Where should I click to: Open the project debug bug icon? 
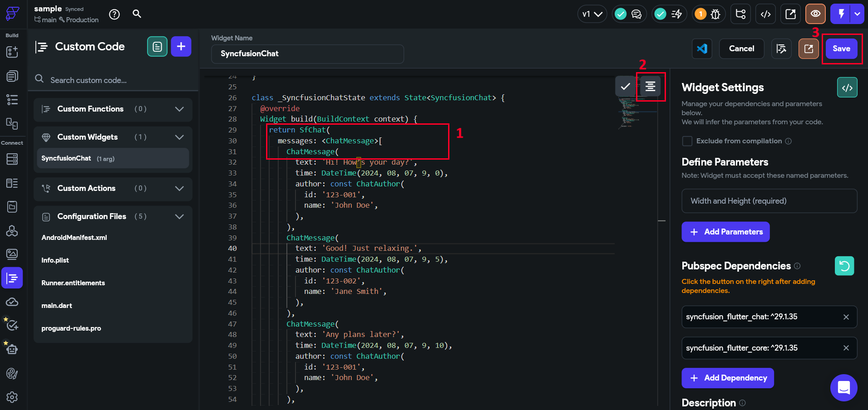pos(714,14)
